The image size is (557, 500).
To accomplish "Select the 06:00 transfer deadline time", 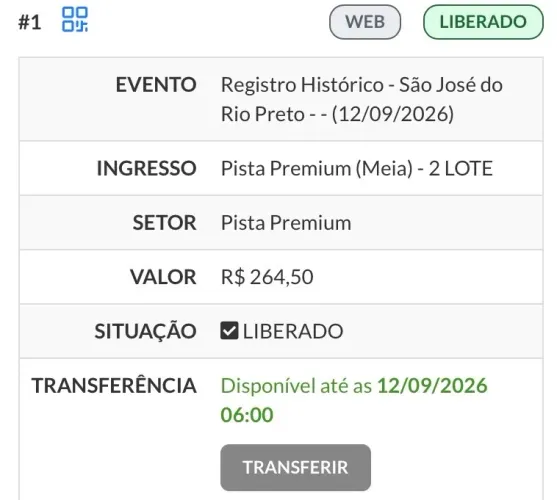I will pos(247,415).
